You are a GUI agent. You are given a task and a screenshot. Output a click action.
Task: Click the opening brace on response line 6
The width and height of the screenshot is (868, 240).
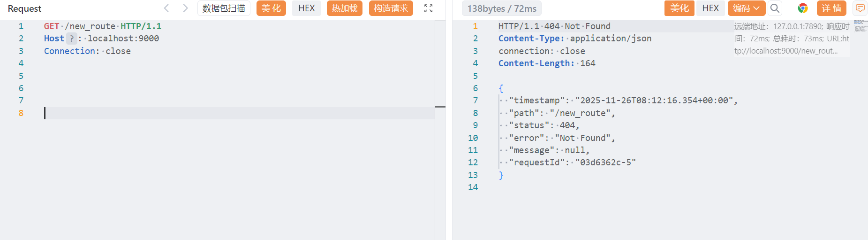pyautogui.click(x=501, y=88)
